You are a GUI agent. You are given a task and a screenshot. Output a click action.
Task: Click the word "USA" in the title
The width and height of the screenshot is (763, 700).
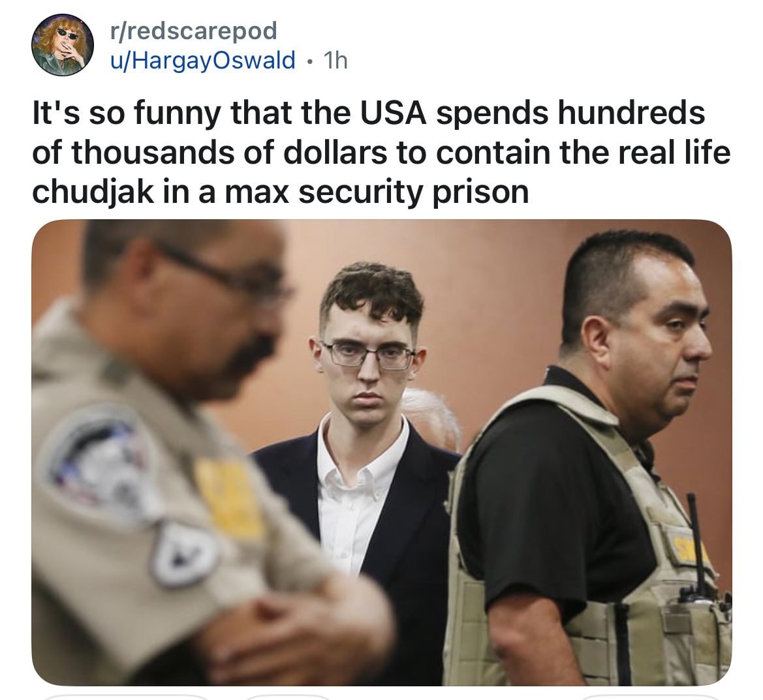click(x=393, y=112)
